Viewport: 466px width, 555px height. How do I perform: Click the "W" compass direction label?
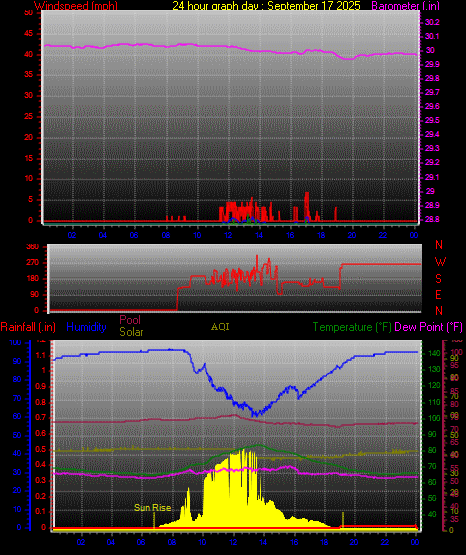tap(440, 262)
